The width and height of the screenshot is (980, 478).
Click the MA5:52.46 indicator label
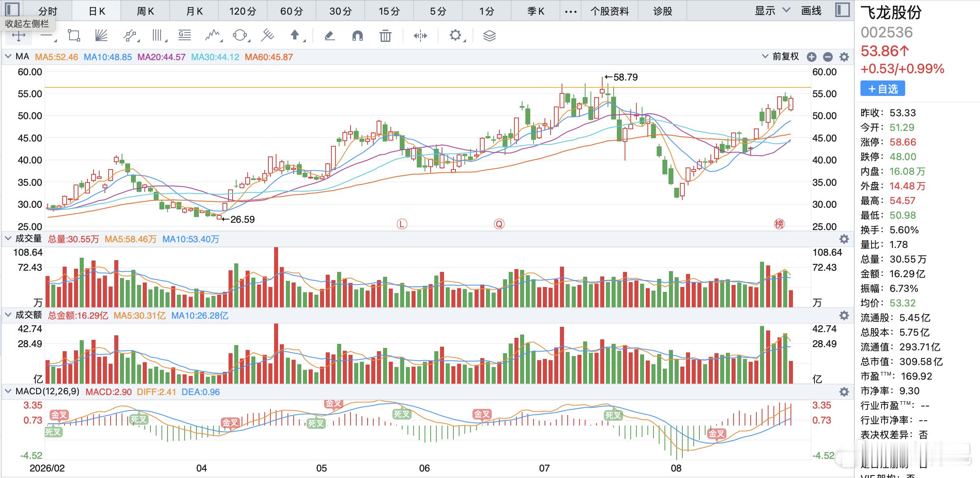pos(57,57)
